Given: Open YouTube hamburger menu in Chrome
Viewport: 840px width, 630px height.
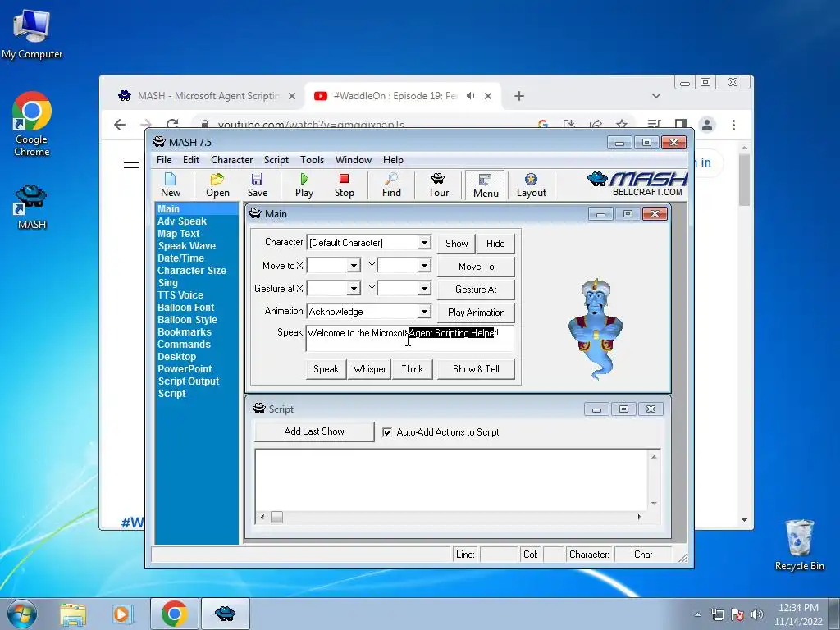Looking at the screenshot, I should (x=131, y=162).
